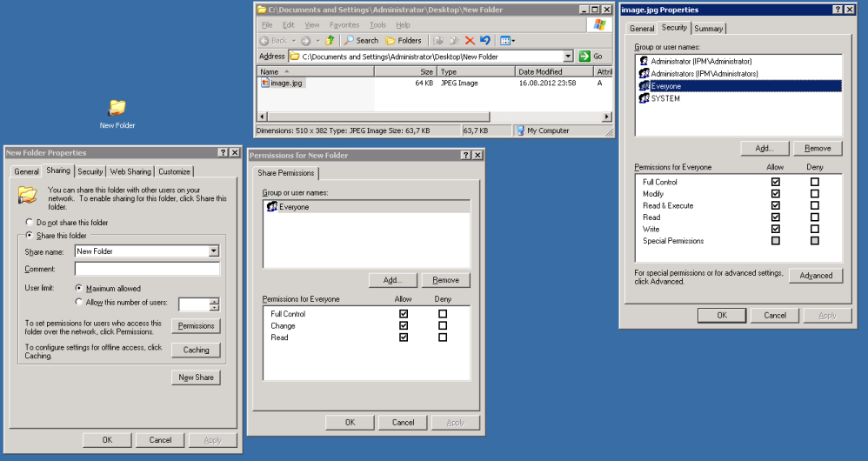Open the Search tool in Explorer toolbar
The width and height of the screenshot is (868, 461).
coord(361,40)
